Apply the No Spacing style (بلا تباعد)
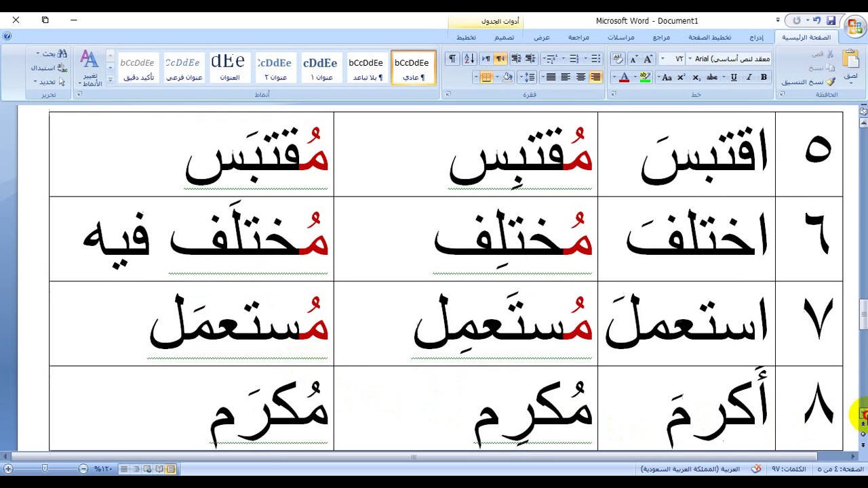The height and width of the screenshot is (488, 868). coord(366,68)
